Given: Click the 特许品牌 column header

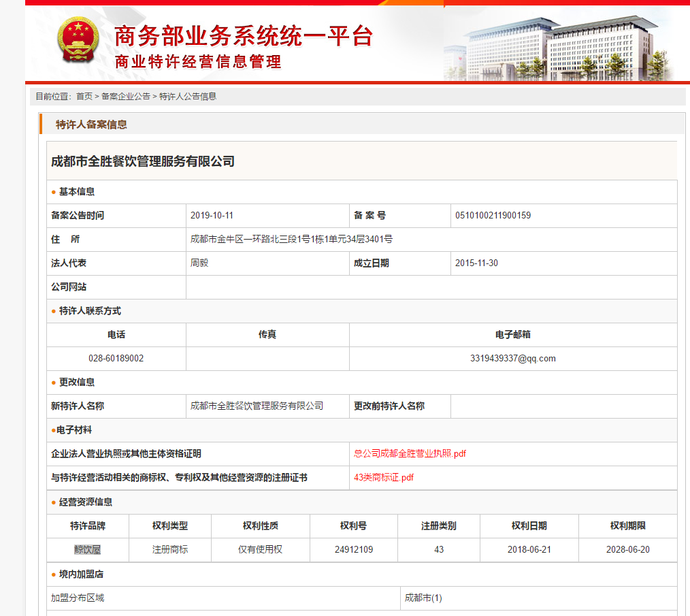Looking at the screenshot, I should pos(88,525).
